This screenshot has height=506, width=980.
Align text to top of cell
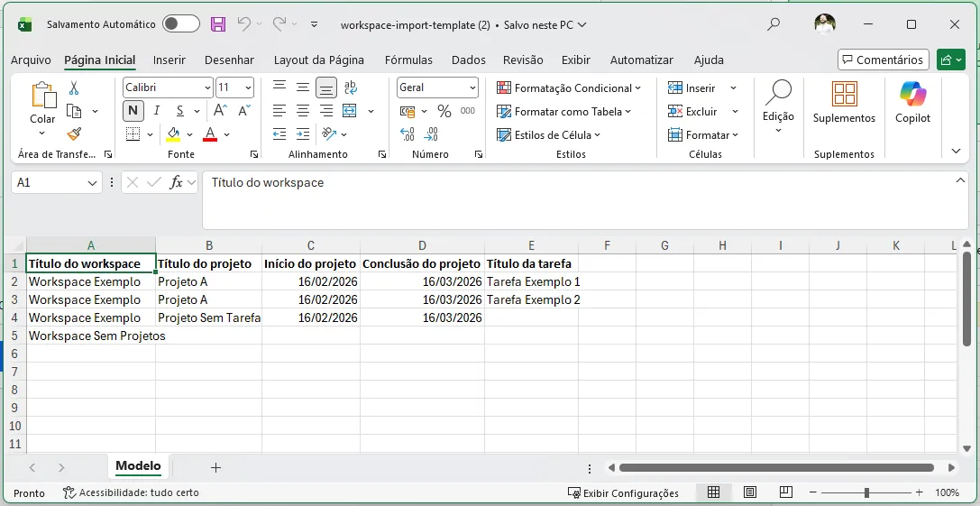click(x=279, y=87)
